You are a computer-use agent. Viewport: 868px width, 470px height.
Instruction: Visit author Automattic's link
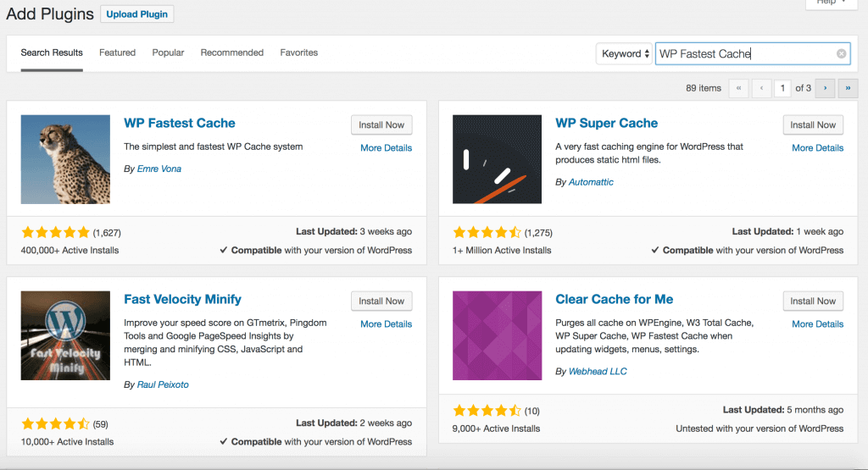click(591, 182)
